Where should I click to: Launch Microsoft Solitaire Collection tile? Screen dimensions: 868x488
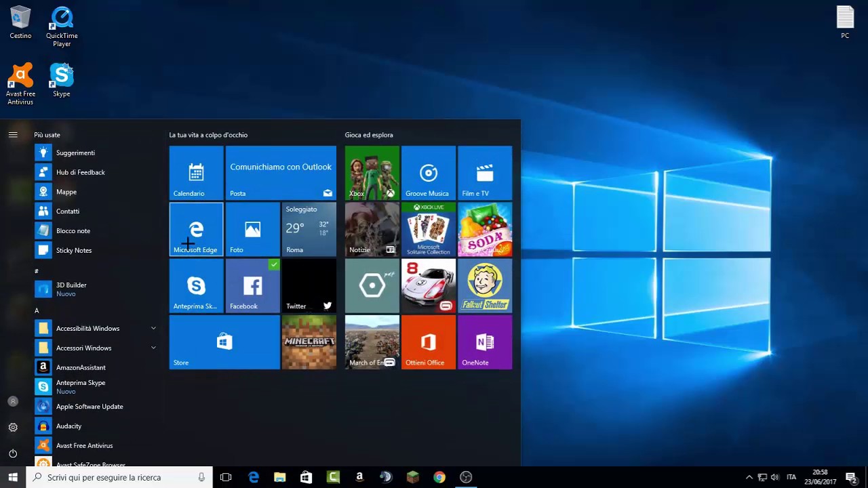pyautogui.click(x=428, y=229)
